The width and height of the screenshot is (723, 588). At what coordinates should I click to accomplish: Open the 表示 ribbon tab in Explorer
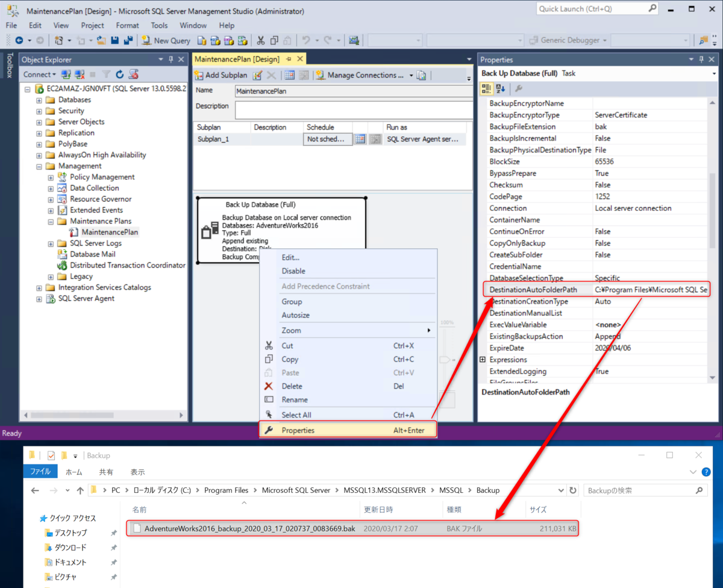click(137, 472)
